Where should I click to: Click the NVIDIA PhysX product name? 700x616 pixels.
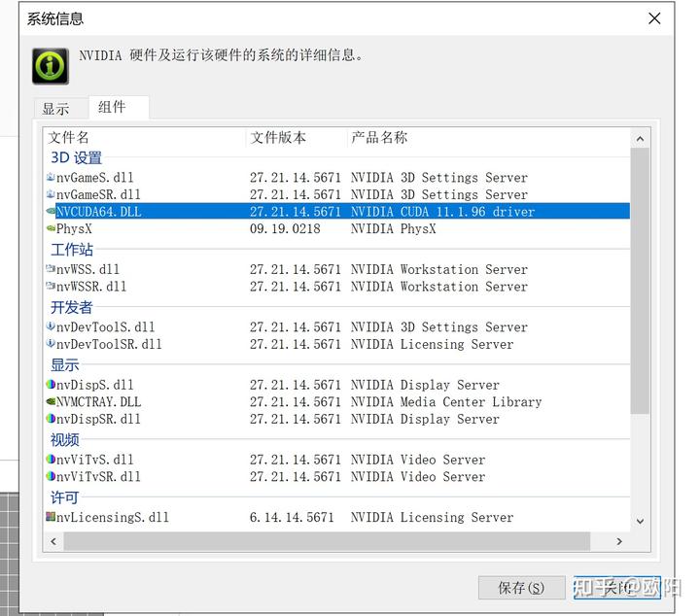pyautogui.click(x=394, y=229)
